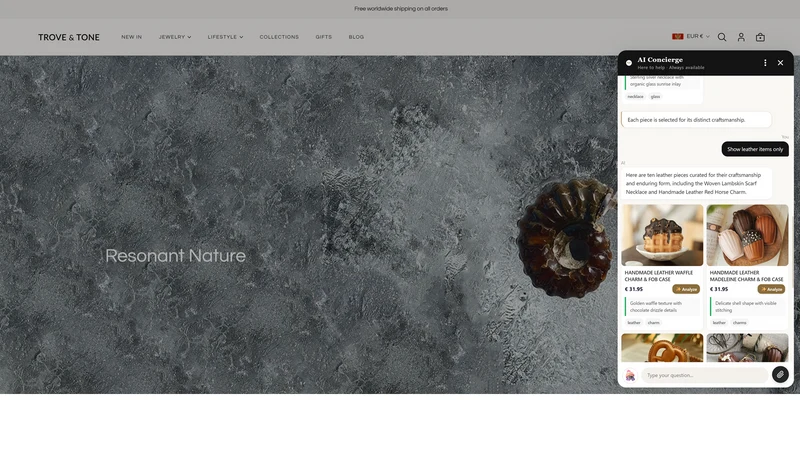Click the madeleine charm € 31.95 price
Screen dimensions: 800x450
(719, 289)
